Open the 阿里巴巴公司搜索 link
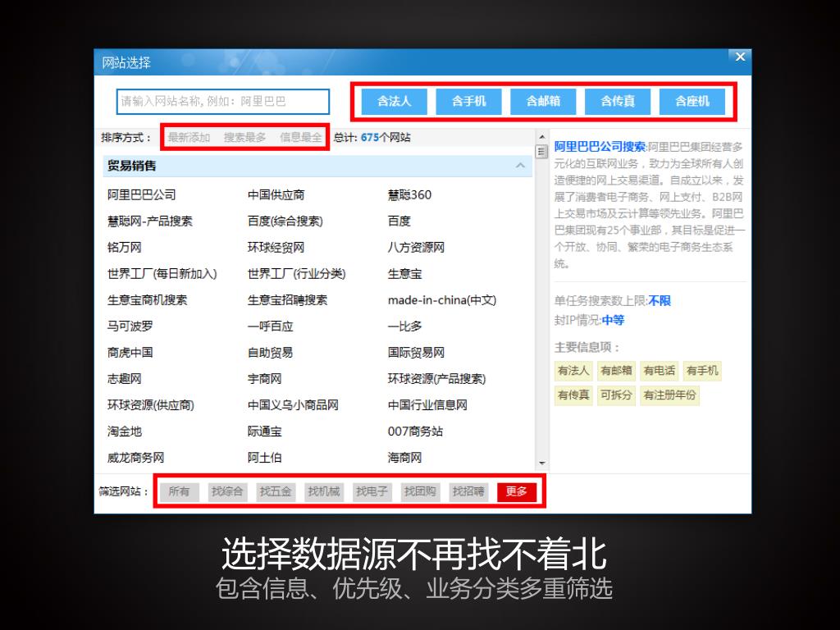Screen dimensions: 840x630 [600, 146]
